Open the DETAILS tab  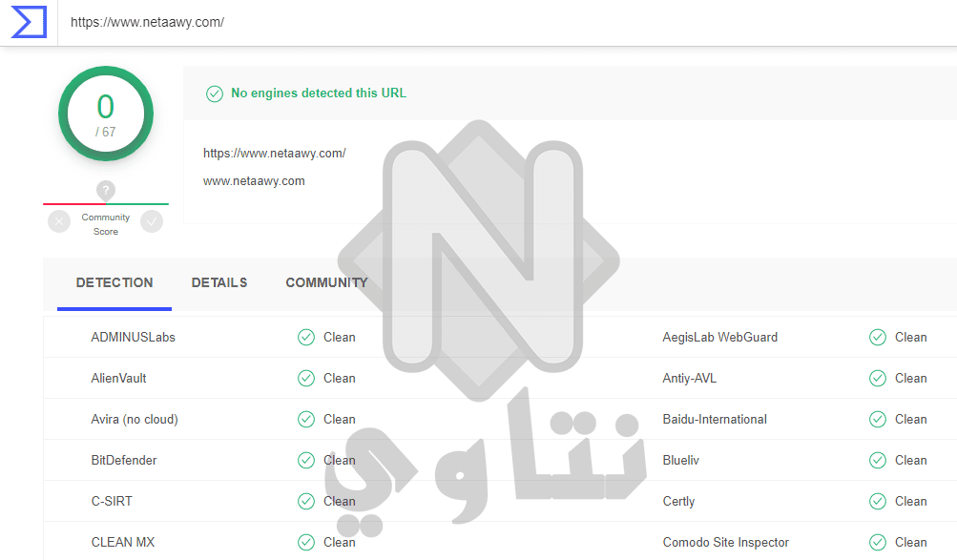pyautogui.click(x=219, y=283)
